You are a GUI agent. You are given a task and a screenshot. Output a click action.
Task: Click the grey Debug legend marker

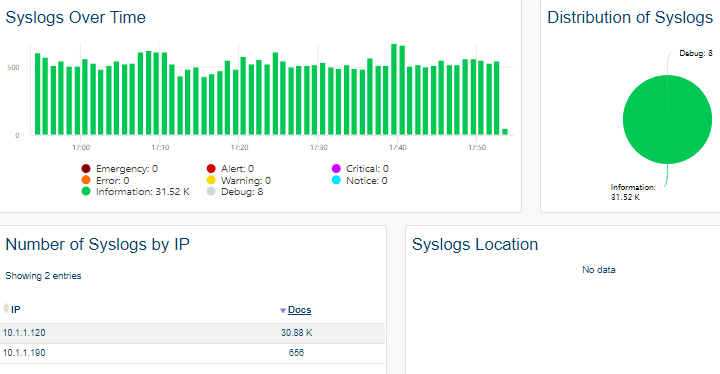tap(211, 192)
